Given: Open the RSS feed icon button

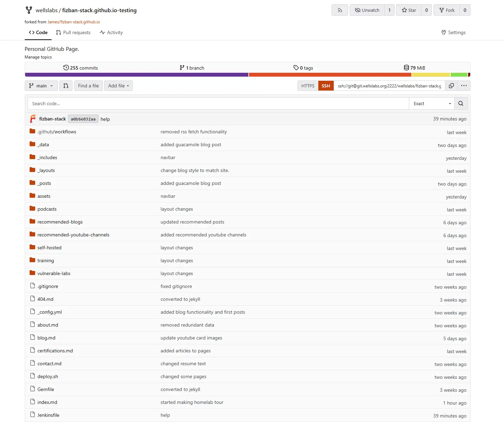Looking at the screenshot, I should click(340, 10).
